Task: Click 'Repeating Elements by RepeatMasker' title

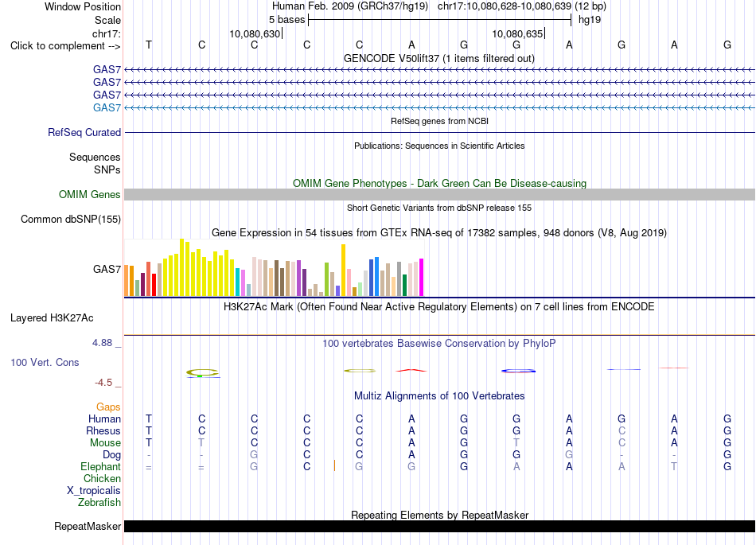Action: pyautogui.click(x=440, y=515)
